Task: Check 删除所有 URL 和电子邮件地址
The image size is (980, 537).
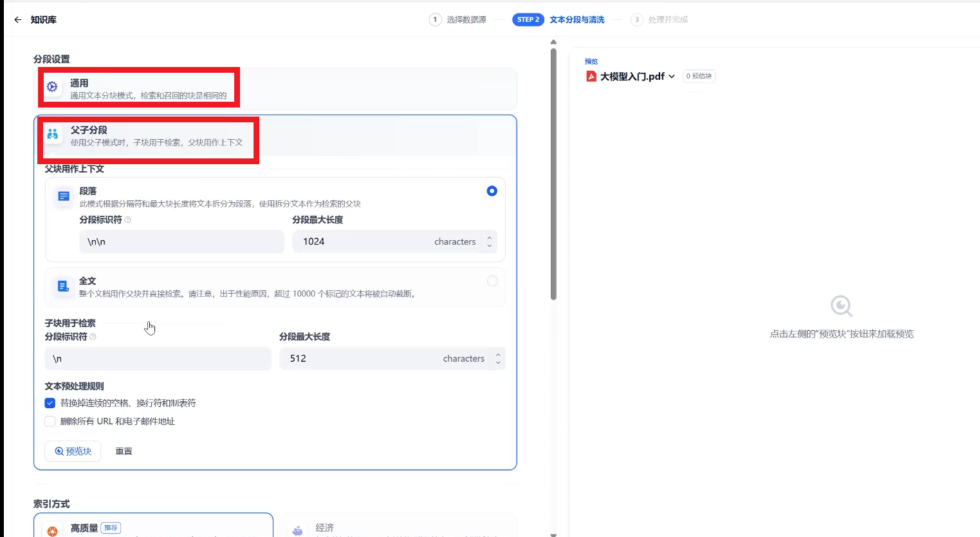Action: click(x=50, y=421)
